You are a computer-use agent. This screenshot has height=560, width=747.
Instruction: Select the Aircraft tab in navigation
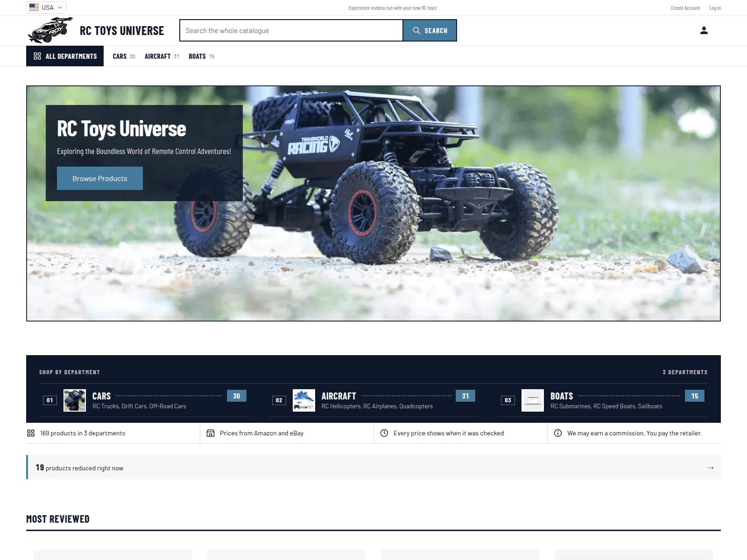pyautogui.click(x=162, y=56)
